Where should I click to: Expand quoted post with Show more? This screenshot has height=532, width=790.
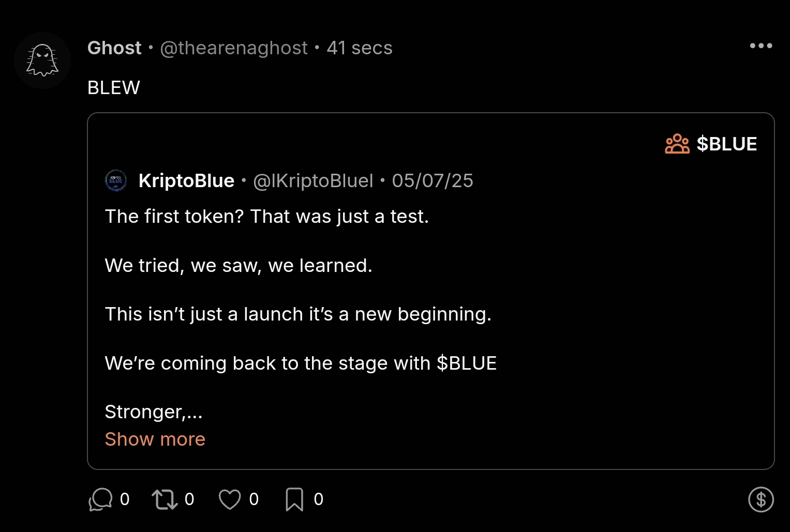pos(155,439)
